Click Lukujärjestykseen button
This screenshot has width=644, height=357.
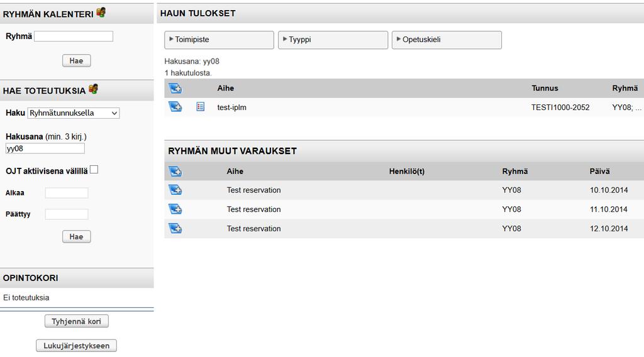76,346
